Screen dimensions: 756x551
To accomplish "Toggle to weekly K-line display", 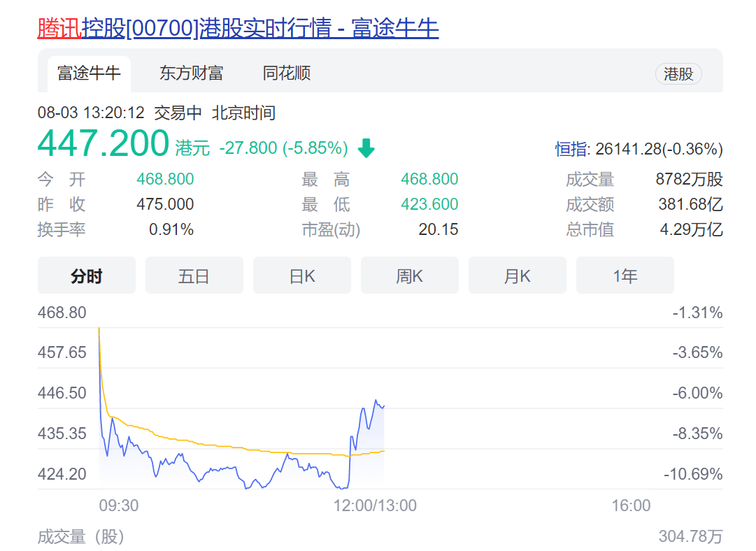I will pyautogui.click(x=409, y=275).
